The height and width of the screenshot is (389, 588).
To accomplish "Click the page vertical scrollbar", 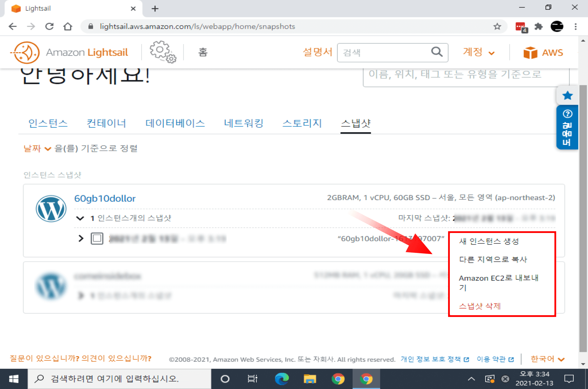I will click(x=583, y=218).
